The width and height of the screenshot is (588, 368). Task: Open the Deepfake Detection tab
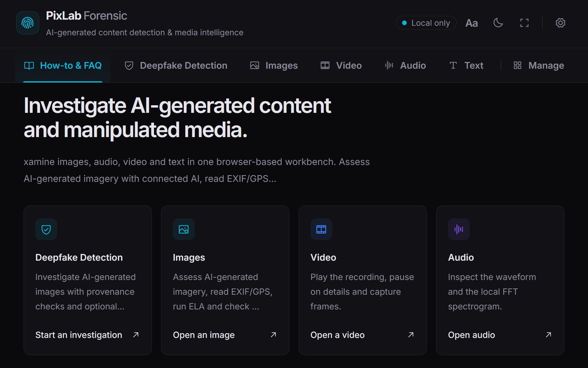[x=176, y=65]
